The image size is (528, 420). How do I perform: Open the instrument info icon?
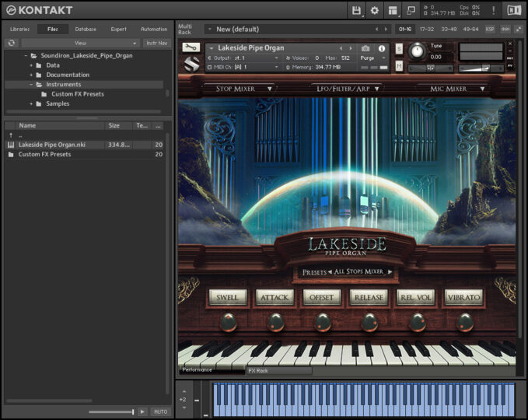tap(382, 48)
